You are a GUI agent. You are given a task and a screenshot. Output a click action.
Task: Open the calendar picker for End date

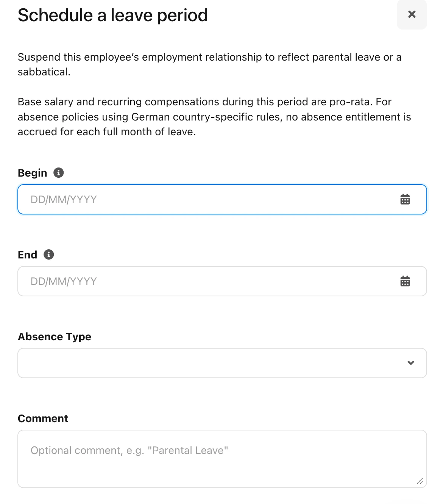click(x=405, y=281)
